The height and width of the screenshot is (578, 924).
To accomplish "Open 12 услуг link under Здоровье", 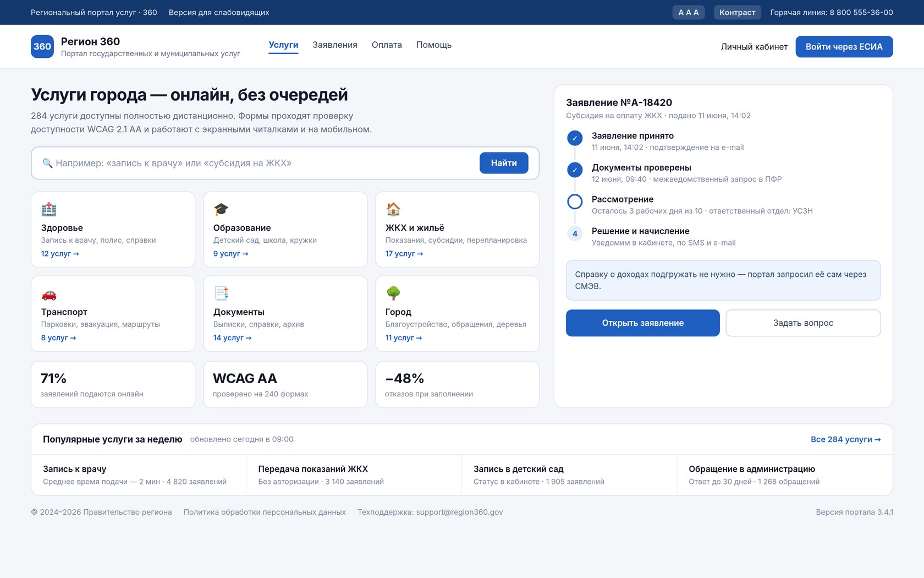I will [60, 254].
